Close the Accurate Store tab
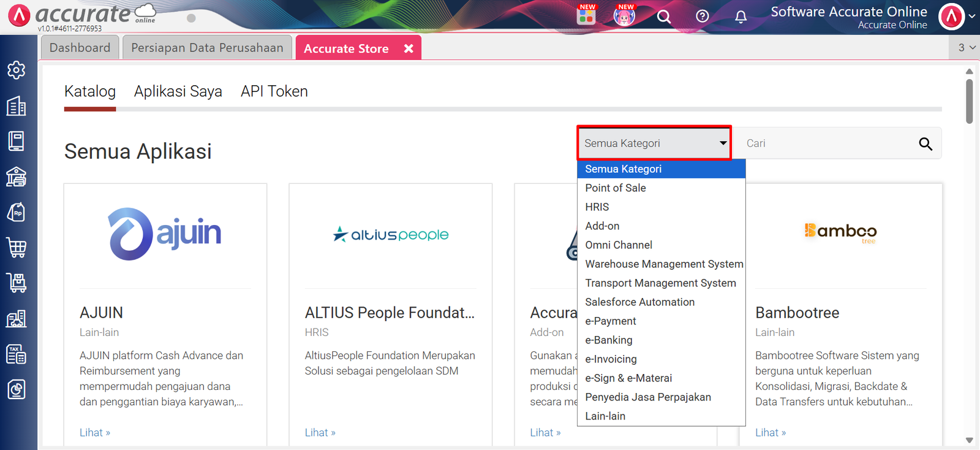This screenshot has width=980, height=450. tap(409, 48)
